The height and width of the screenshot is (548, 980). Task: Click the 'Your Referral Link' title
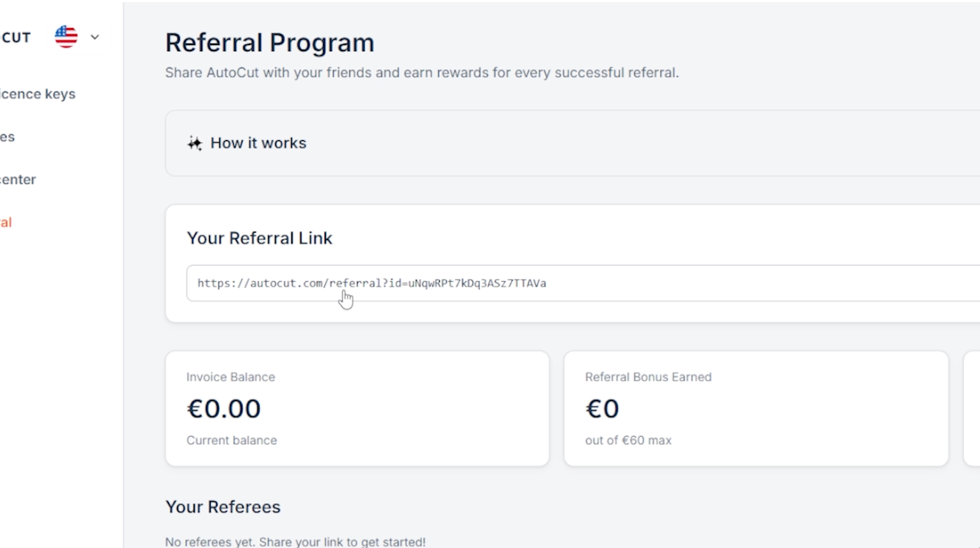(x=259, y=238)
